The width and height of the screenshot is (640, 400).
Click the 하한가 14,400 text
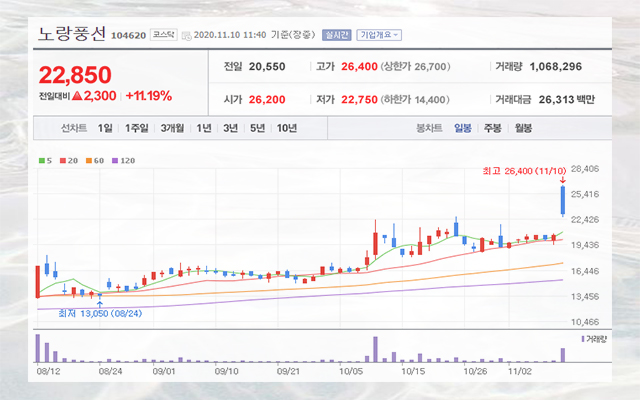pyautogui.click(x=415, y=100)
